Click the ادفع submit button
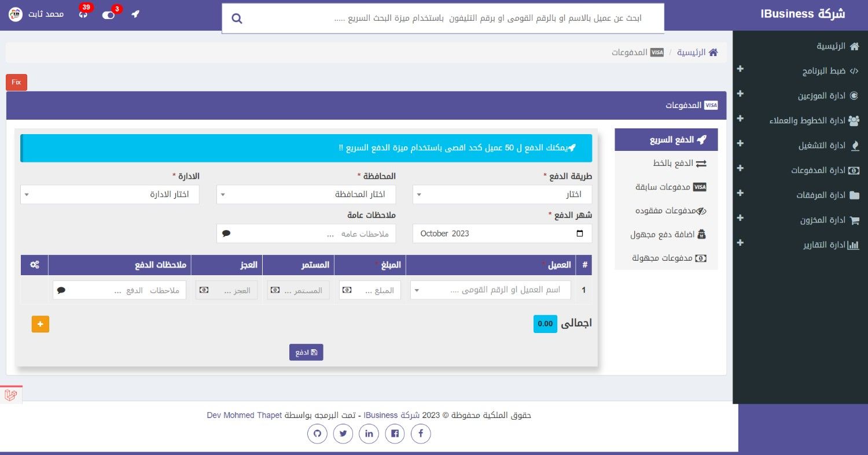The width and height of the screenshot is (868, 455). [x=306, y=352]
